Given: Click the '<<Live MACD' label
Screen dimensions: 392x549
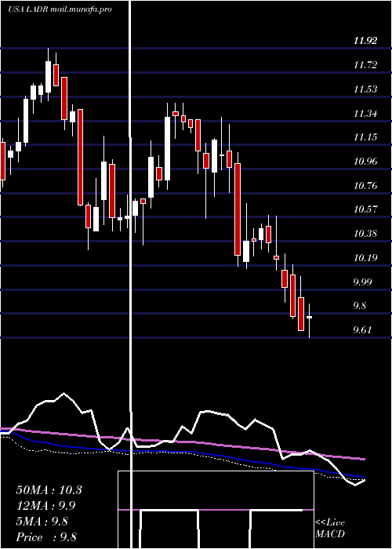Looking at the screenshot, I should (x=330, y=529).
